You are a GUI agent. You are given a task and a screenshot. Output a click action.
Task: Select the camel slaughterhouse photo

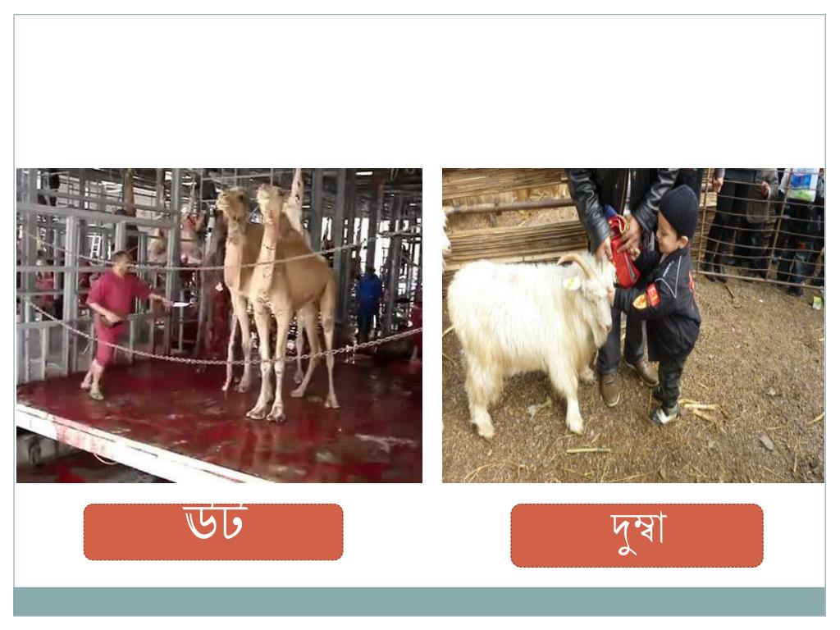219,325
